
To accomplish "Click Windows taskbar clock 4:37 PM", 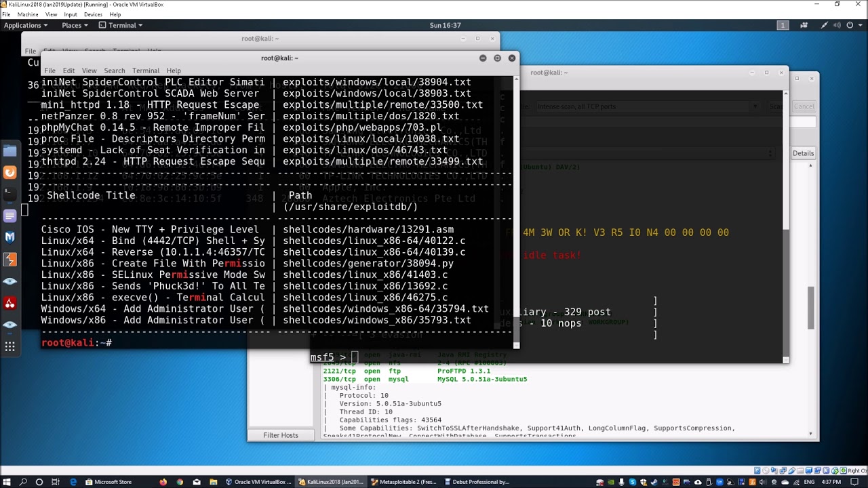I will point(831,482).
